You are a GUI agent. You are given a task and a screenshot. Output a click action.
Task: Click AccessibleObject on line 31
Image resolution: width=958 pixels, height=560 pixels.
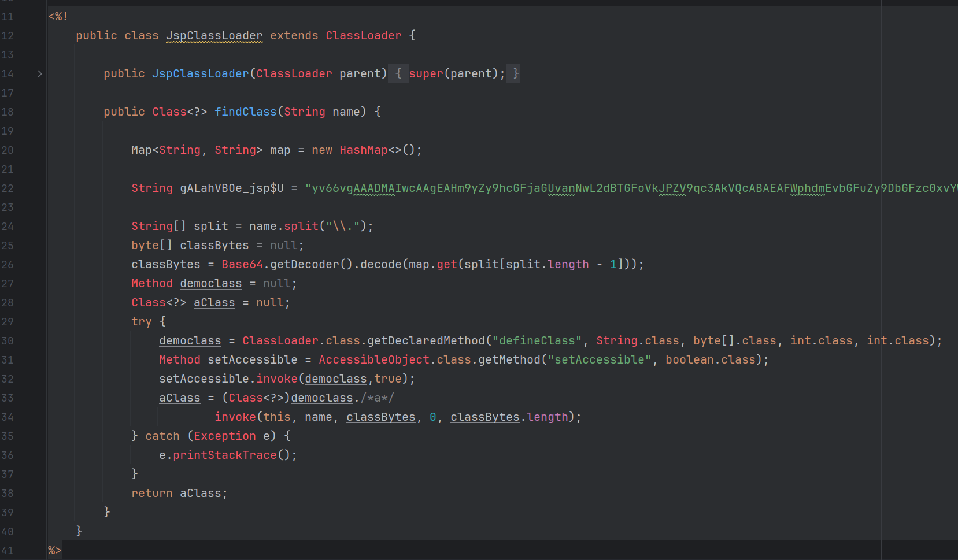374,360
